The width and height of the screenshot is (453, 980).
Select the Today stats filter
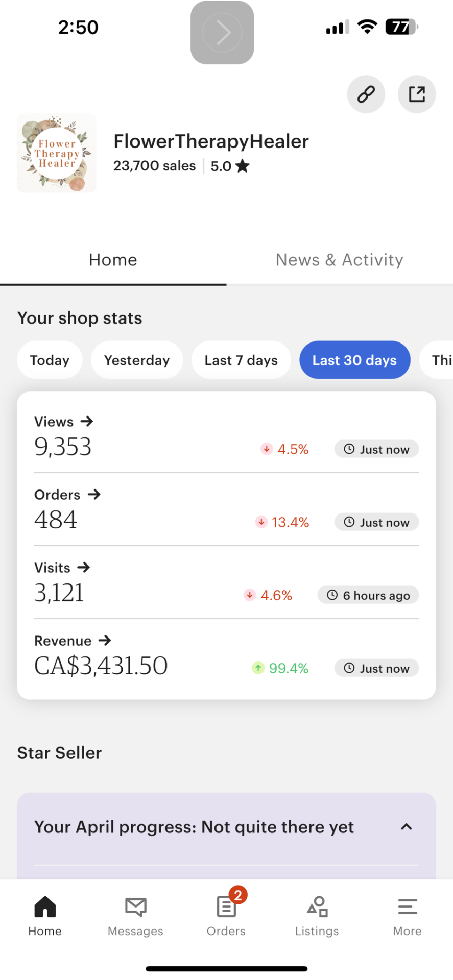(x=50, y=360)
